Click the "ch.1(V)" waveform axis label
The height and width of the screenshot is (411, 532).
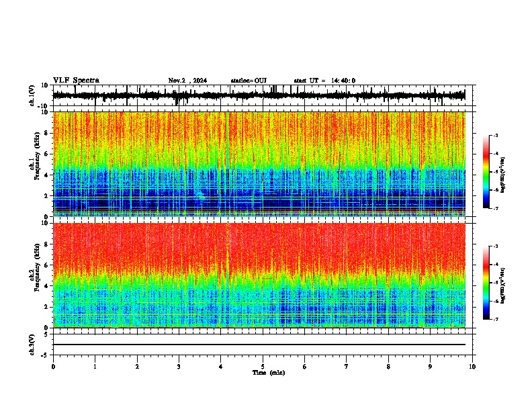coord(32,95)
